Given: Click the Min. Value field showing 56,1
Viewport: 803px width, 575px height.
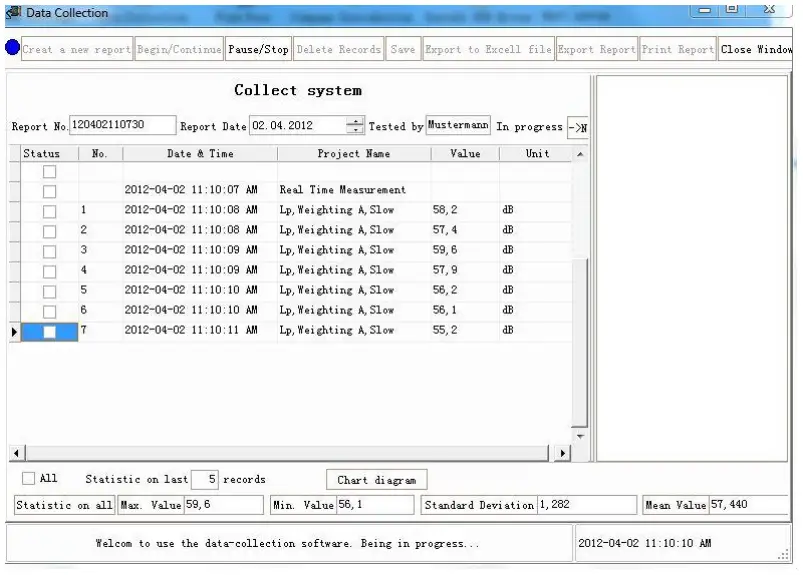Looking at the screenshot, I should [375, 505].
